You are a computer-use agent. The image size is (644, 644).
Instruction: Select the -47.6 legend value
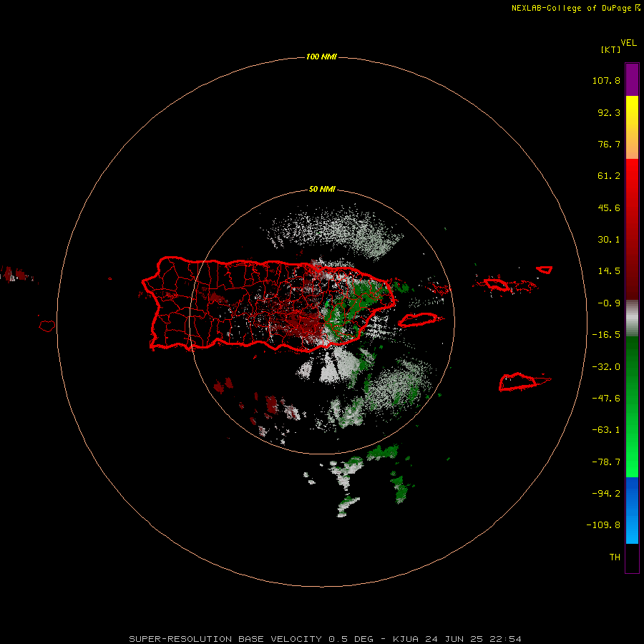pos(606,399)
